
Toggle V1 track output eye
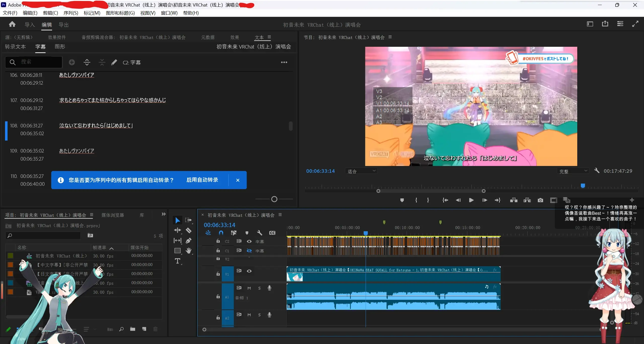(249, 271)
